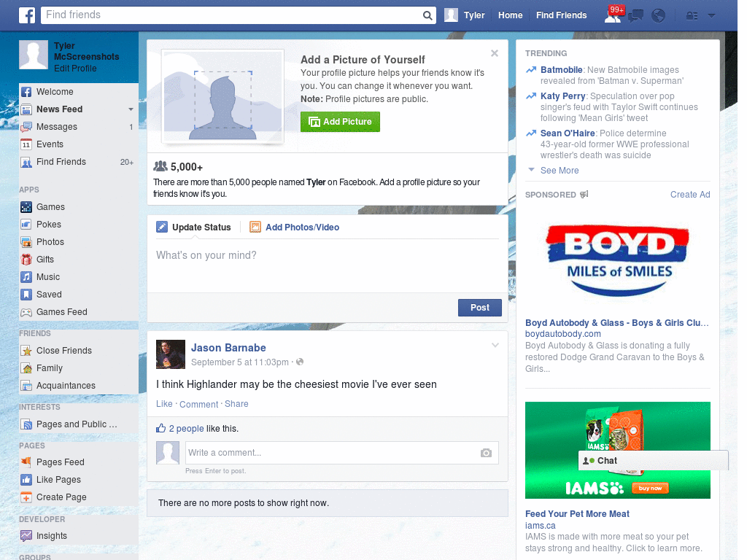Click the profile picture placeholder in sidebar
Screen dimensions: 747x560
click(34, 55)
